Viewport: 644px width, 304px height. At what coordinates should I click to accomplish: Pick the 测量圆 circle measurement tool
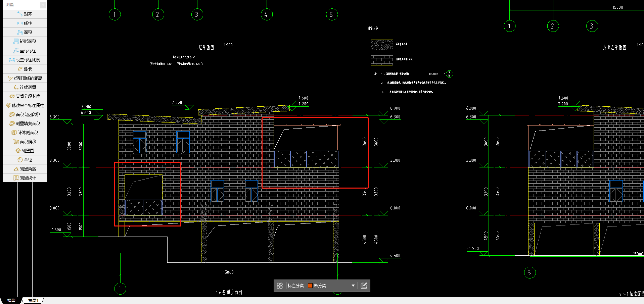click(x=25, y=151)
